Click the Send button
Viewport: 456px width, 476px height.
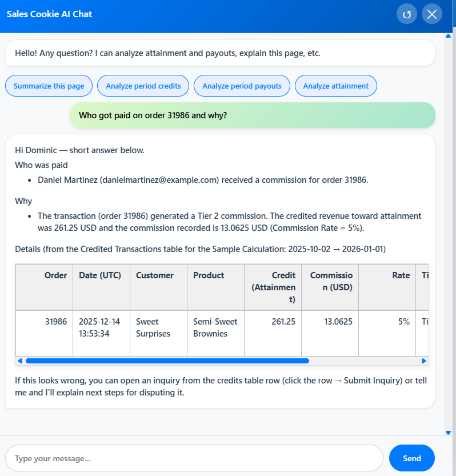411,458
